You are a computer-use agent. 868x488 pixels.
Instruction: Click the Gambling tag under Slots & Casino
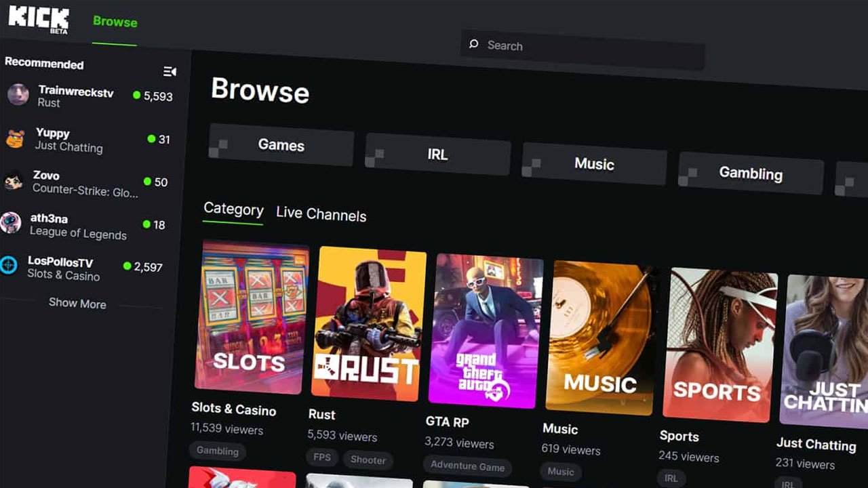click(217, 451)
